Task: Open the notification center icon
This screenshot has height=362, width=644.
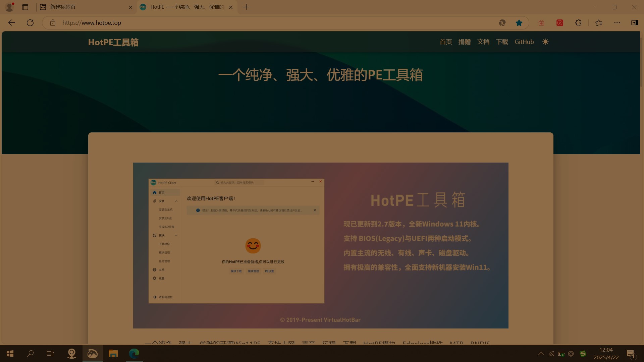Action: pos(631,354)
